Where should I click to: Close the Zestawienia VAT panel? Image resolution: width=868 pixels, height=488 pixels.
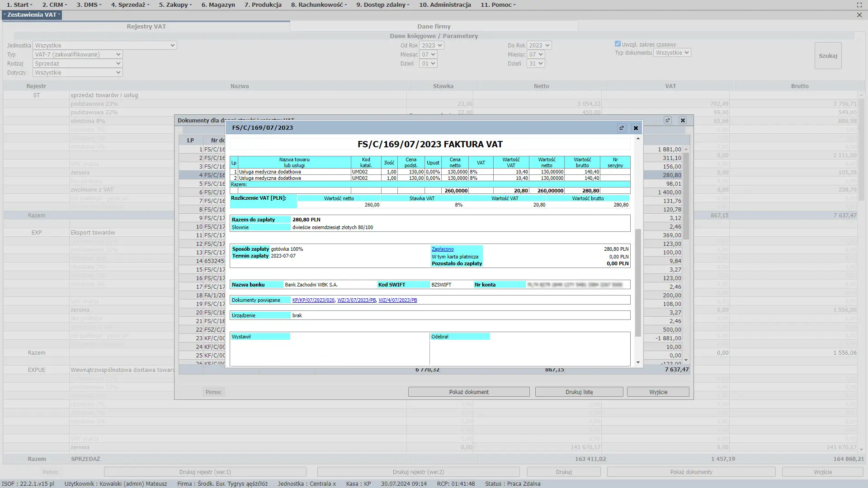[859, 15]
